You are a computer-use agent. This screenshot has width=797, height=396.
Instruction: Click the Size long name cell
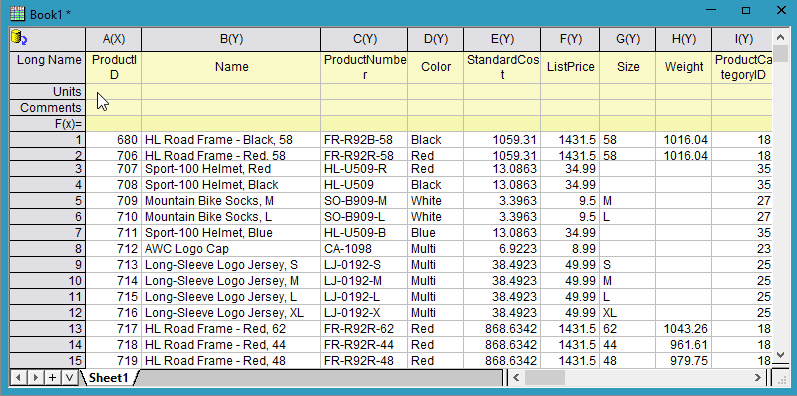coord(628,68)
